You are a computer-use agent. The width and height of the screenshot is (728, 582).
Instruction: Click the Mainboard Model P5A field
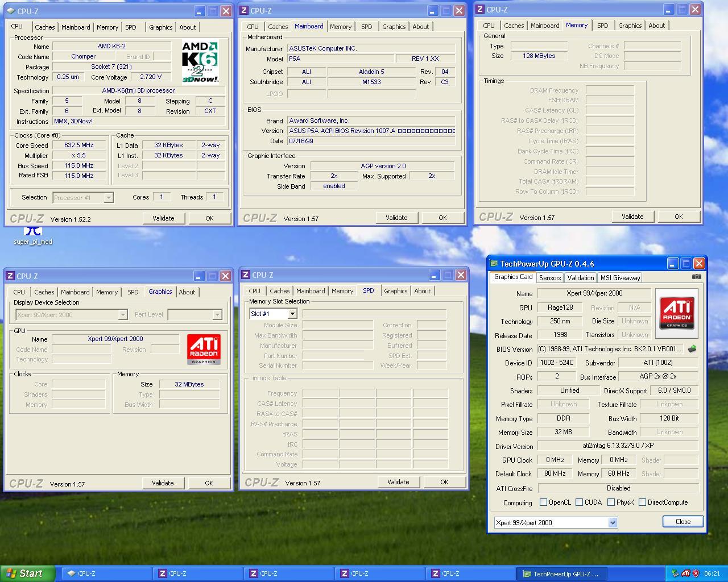point(340,59)
